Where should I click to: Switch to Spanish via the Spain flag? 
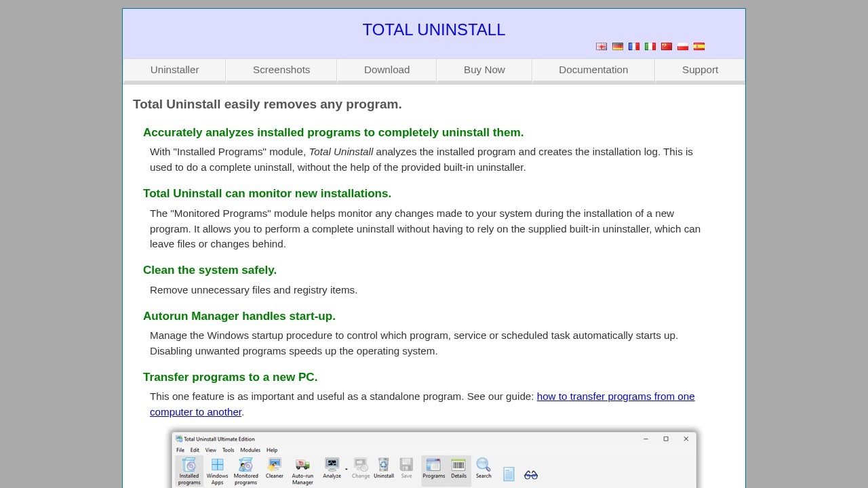tap(699, 47)
